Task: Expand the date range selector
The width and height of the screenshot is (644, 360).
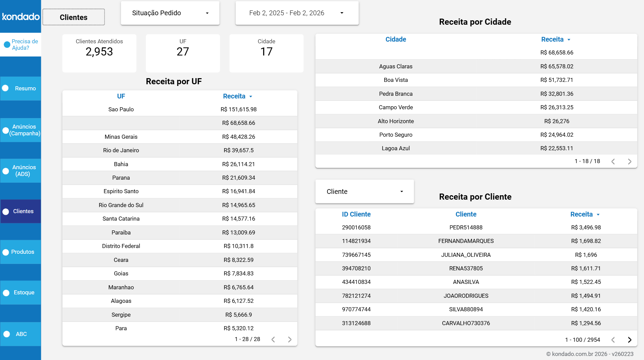Action: pyautogui.click(x=297, y=13)
